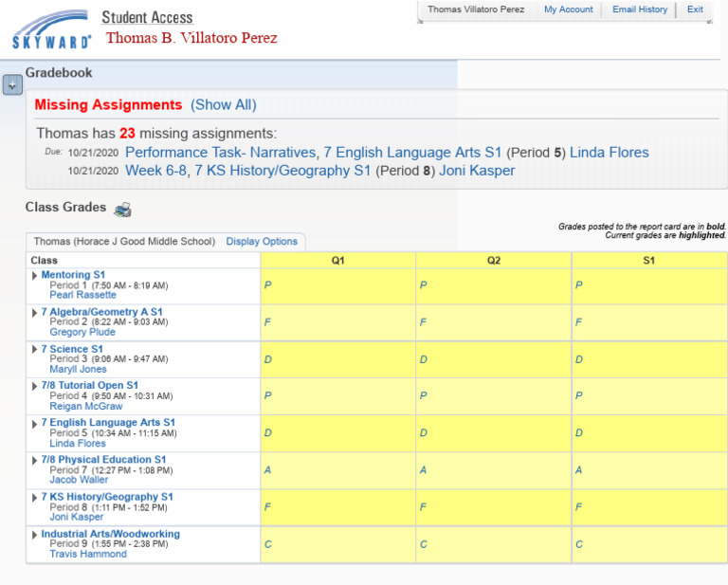The height and width of the screenshot is (585, 728).
Task: Click the Q1 column header
Action: point(338,260)
